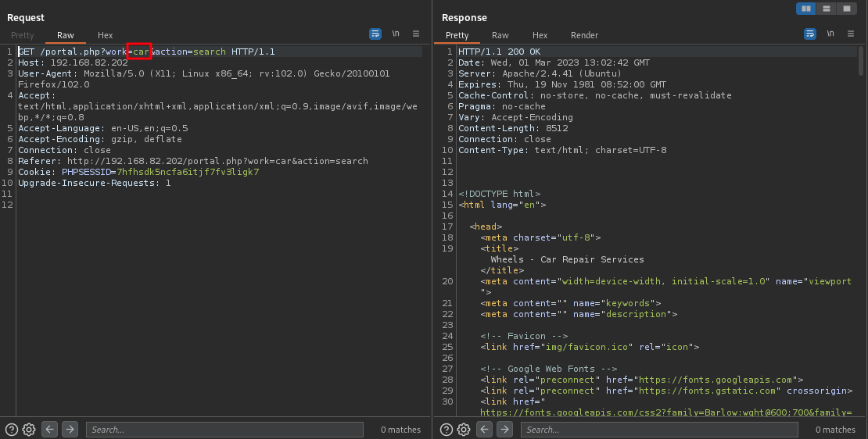Screen dimensions: 868x439
Task: Click the PHPSESSID cookie value in request
Action: 188,172
